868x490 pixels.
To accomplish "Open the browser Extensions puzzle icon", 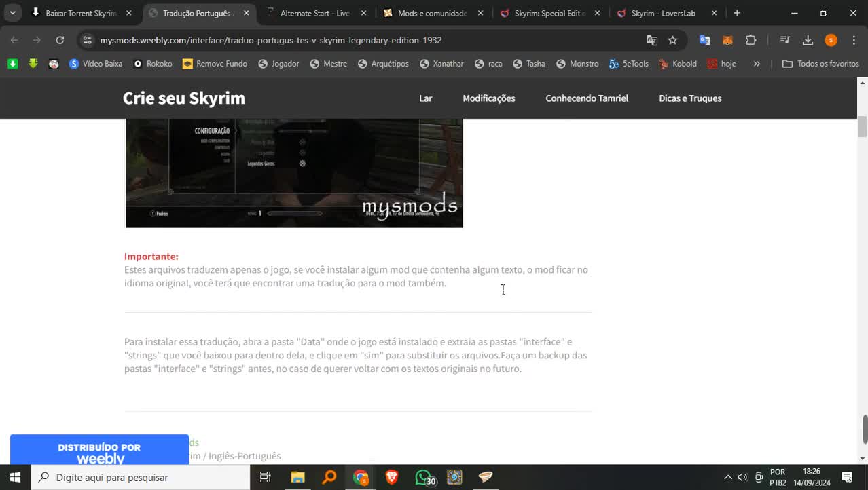I will point(751,40).
